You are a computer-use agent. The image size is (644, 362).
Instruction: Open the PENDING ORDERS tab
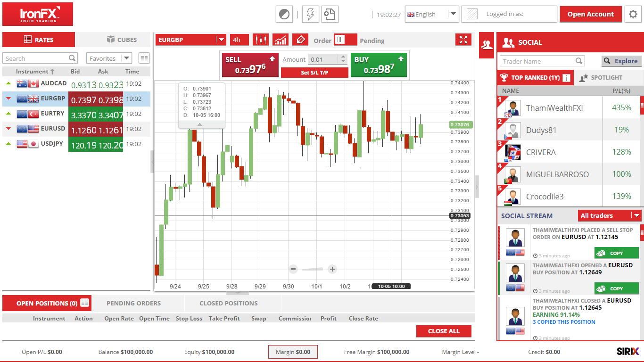[133, 303]
